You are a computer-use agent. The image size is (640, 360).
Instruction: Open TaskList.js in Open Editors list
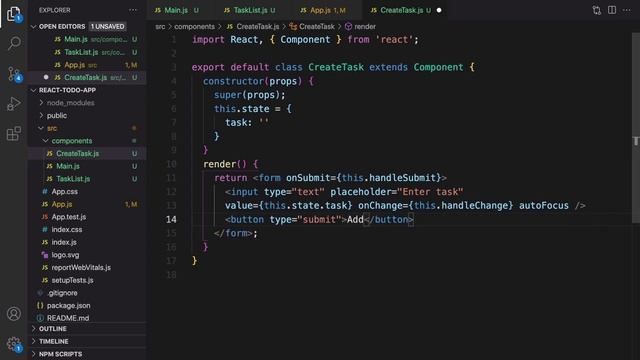click(x=87, y=52)
